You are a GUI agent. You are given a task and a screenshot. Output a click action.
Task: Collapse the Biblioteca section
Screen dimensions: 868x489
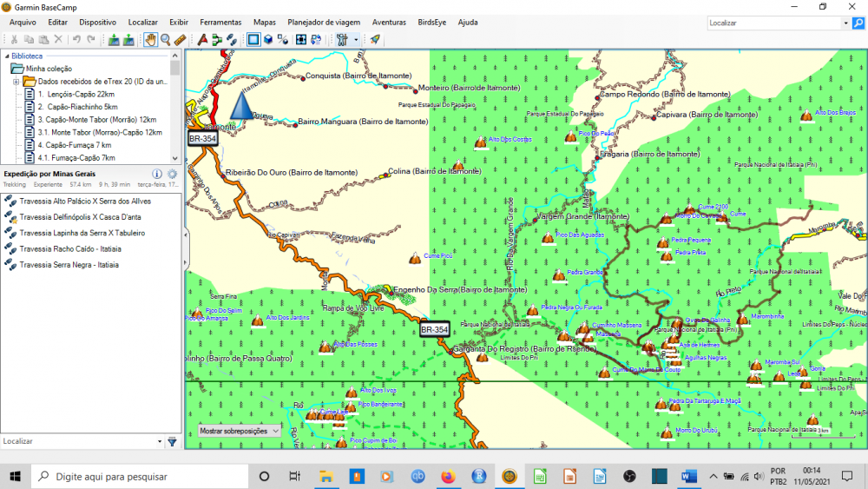pos(6,55)
